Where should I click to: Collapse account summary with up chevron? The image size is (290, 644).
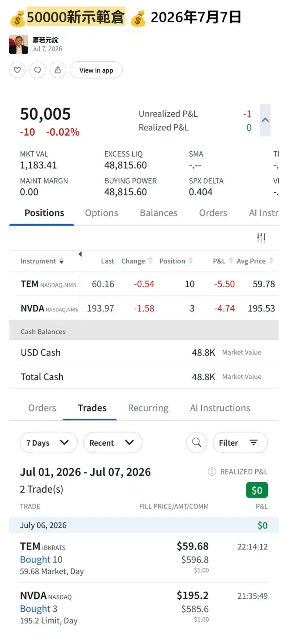[x=265, y=120]
